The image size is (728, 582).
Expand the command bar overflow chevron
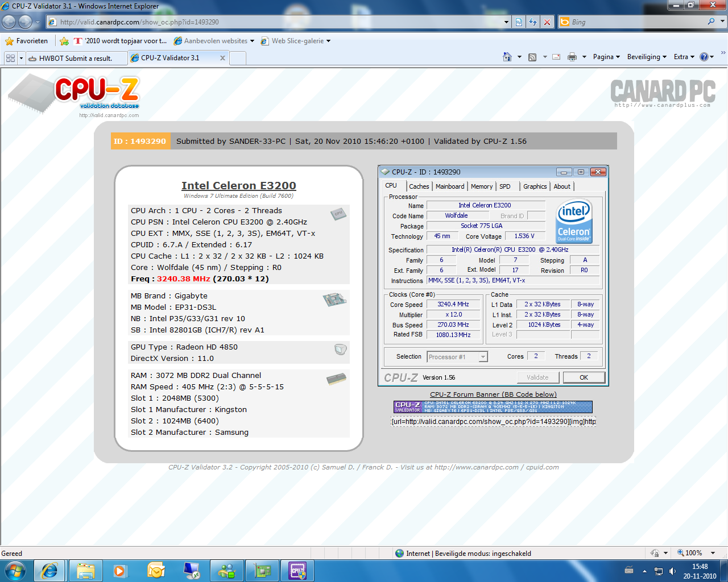pos(723,53)
